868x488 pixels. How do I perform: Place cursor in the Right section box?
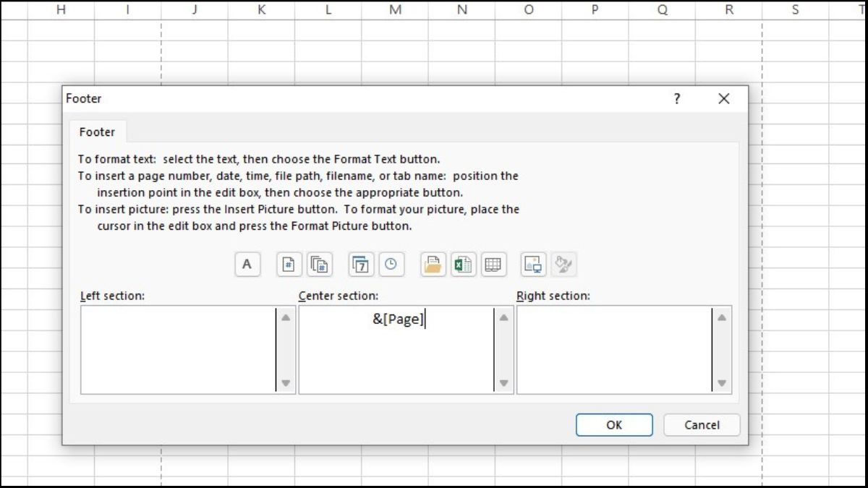pyautogui.click(x=618, y=349)
